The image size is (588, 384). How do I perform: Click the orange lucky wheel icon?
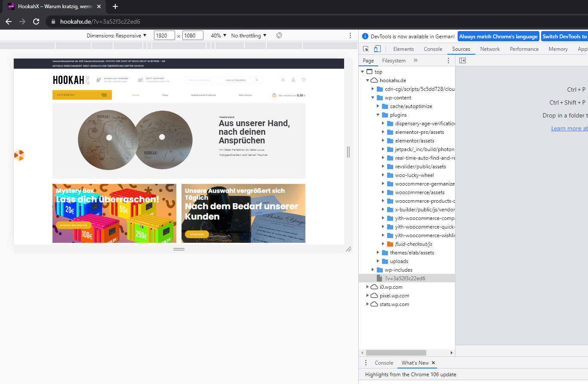click(x=19, y=155)
